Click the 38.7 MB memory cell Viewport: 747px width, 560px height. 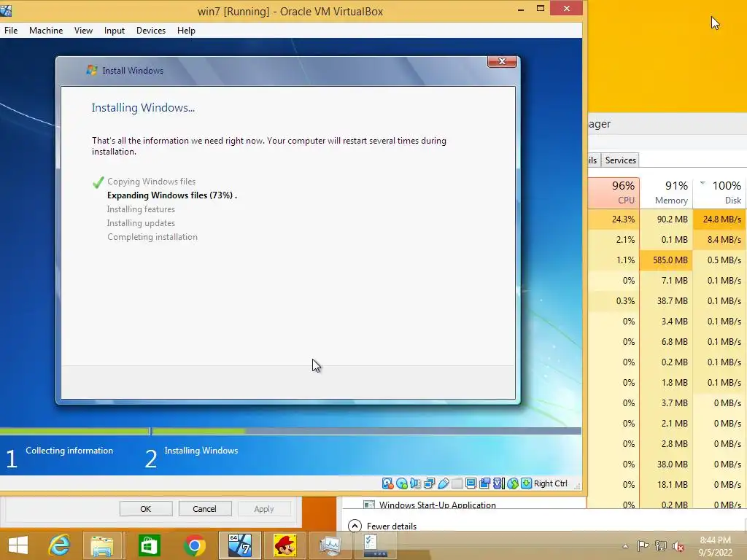pyautogui.click(x=666, y=301)
